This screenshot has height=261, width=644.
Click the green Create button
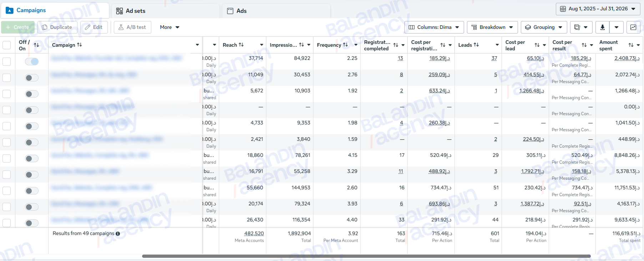(18, 27)
